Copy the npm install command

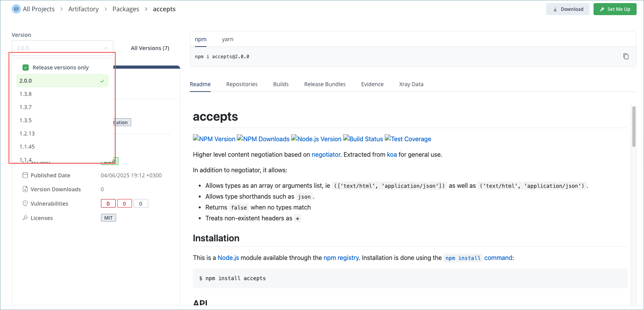pos(626,56)
